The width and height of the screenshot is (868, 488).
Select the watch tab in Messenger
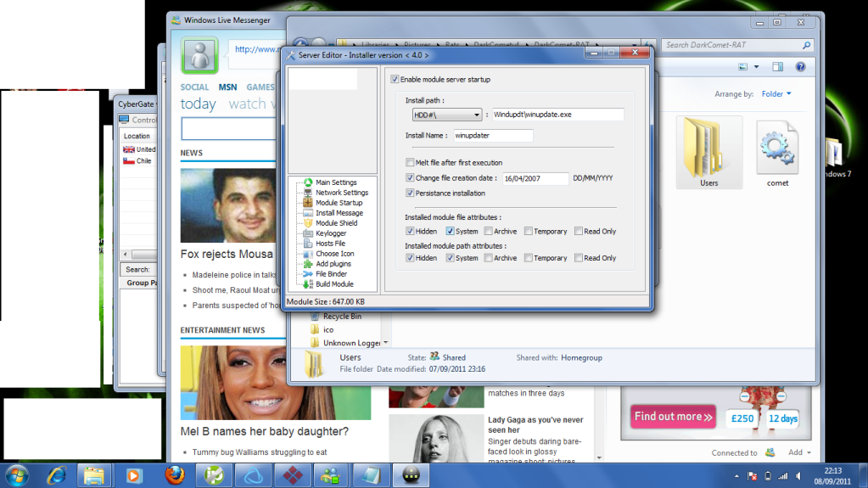tap(248, 104)
